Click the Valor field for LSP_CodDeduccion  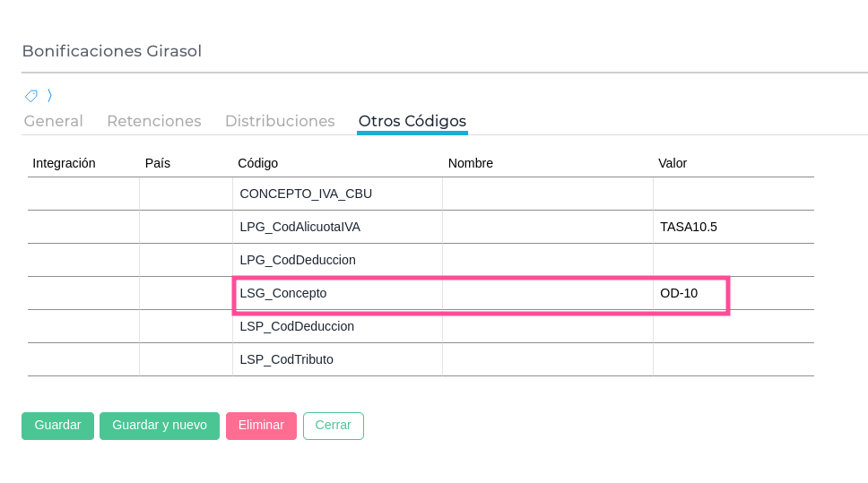pyautogui.click(x=733, y=326)
